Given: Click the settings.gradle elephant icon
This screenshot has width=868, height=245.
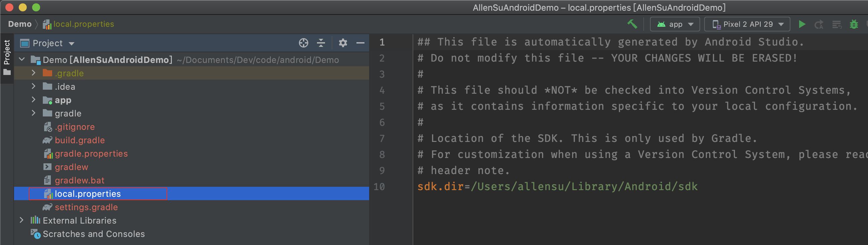Looking at the screenshot, I should point(47,207).
